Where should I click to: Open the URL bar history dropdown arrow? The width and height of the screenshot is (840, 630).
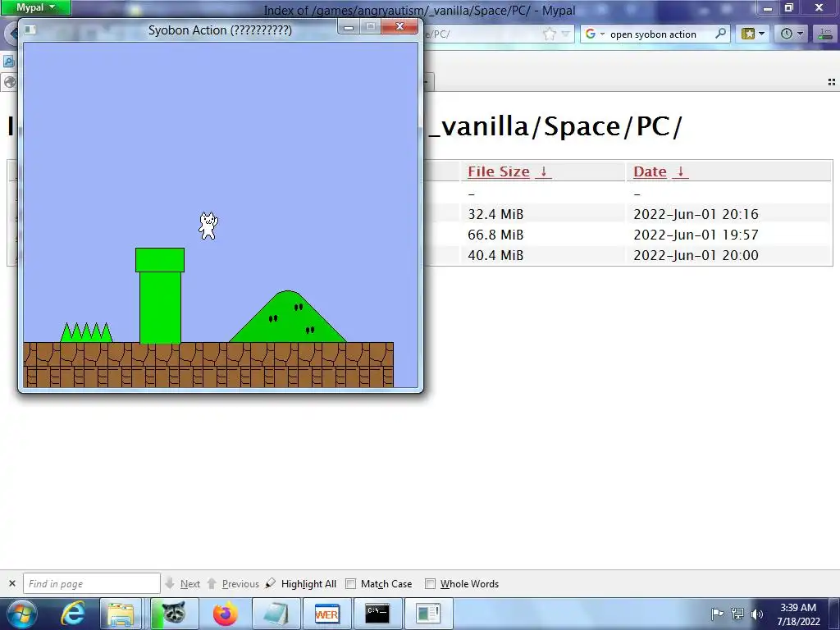565,34
